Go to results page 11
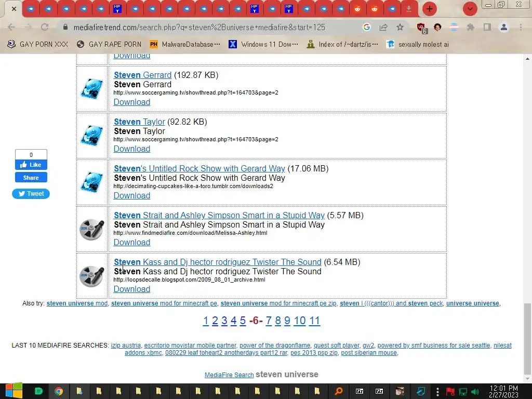 point(314,321)
